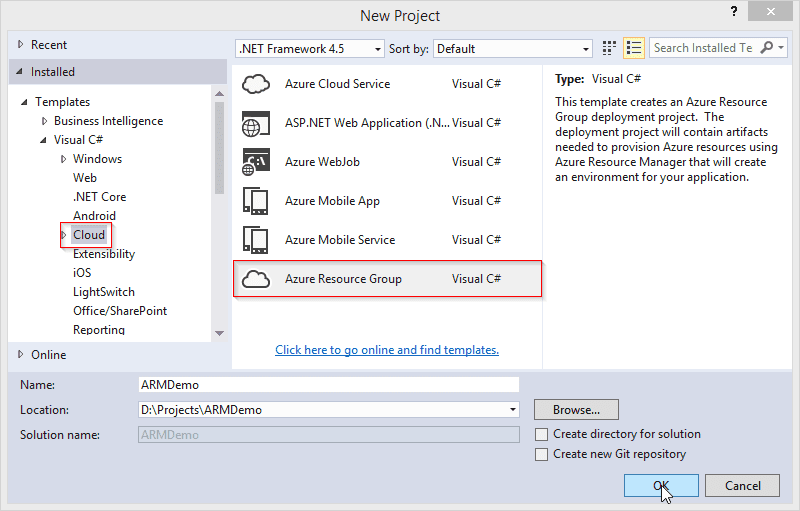The height and width of the screenshot is (511, 800).
Task: Click the Azure Cloud Service cloud icon
Action: pyautogui.click(x=256, y=84)
